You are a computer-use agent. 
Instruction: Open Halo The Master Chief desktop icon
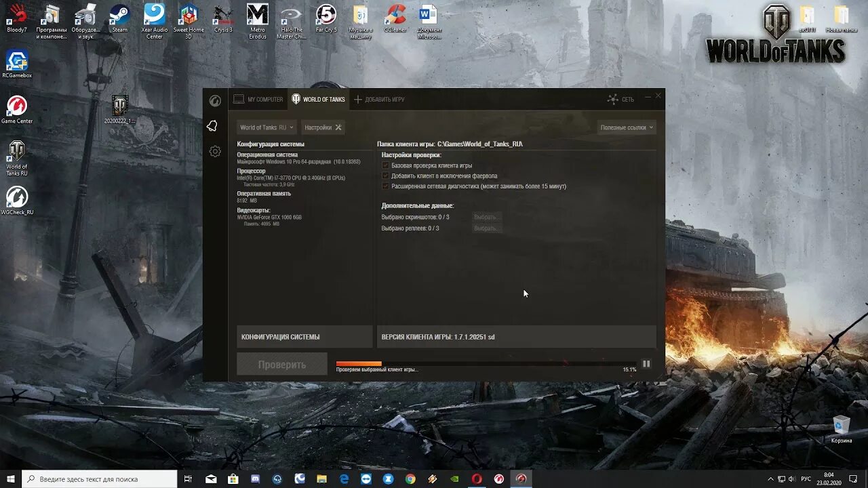pyautogui.click(x=292, y=22)
